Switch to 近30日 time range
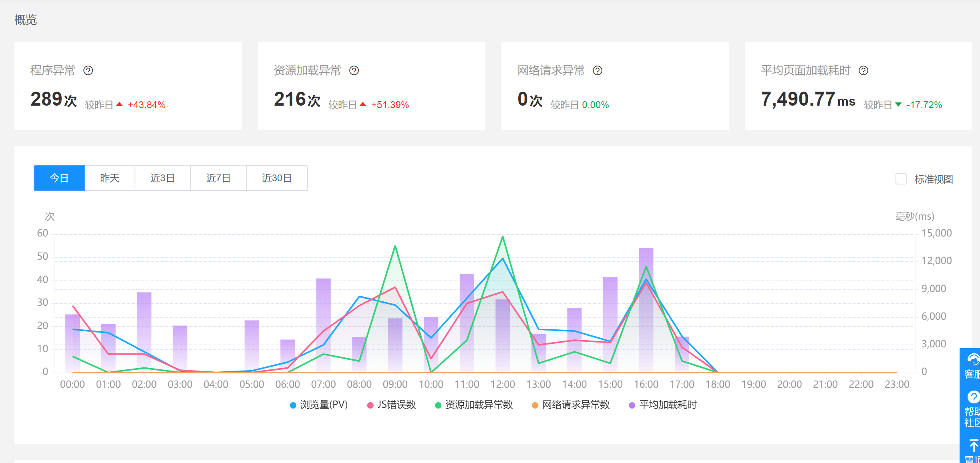The width and height of the screenshot is (980, 463). pyautogui.click(x=277, y=178)
